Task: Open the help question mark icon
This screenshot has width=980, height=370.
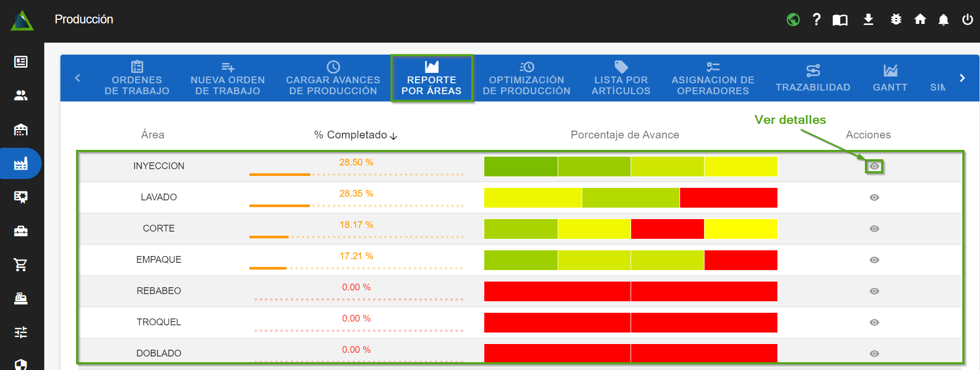Action: tap(816, 20)
